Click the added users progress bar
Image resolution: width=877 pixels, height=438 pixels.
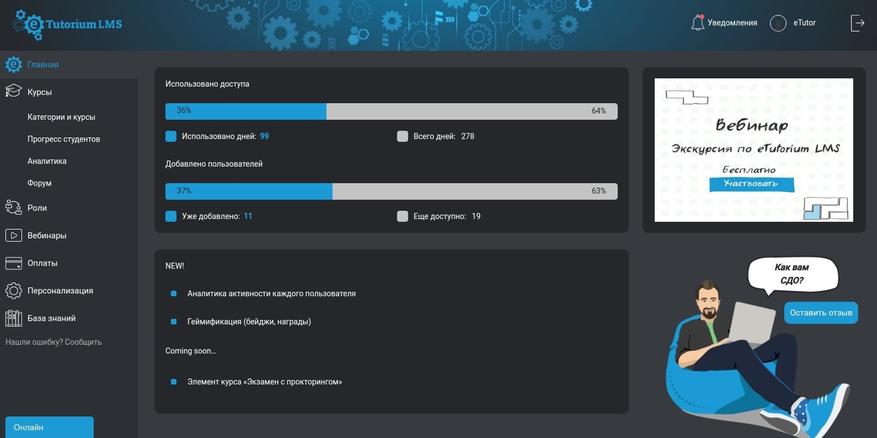(391, 191)
